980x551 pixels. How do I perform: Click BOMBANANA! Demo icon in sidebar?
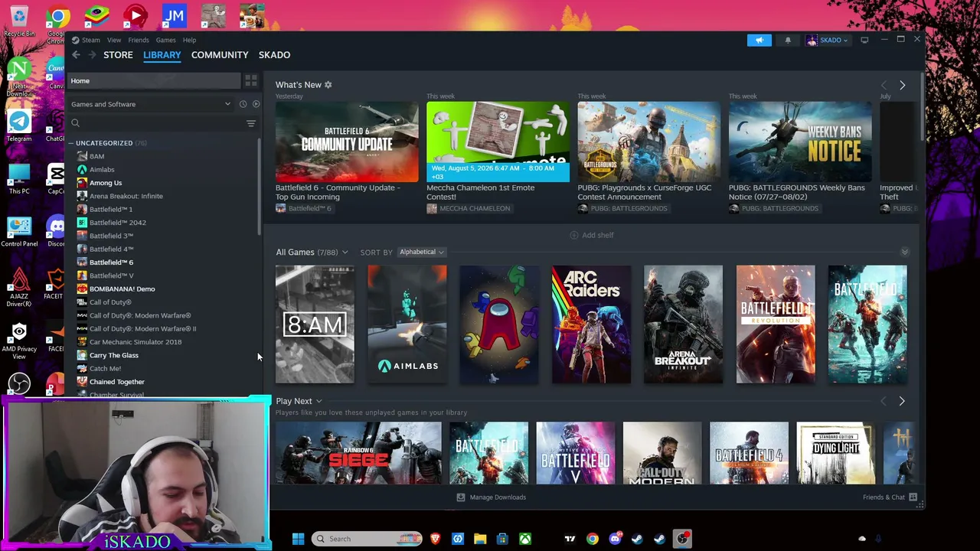82,289
